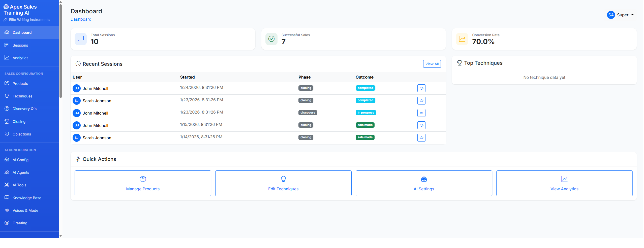Click the Edit Techniques quick action card
The height and width of the screenshot is (248, 644).
click(x=283, y=183)
